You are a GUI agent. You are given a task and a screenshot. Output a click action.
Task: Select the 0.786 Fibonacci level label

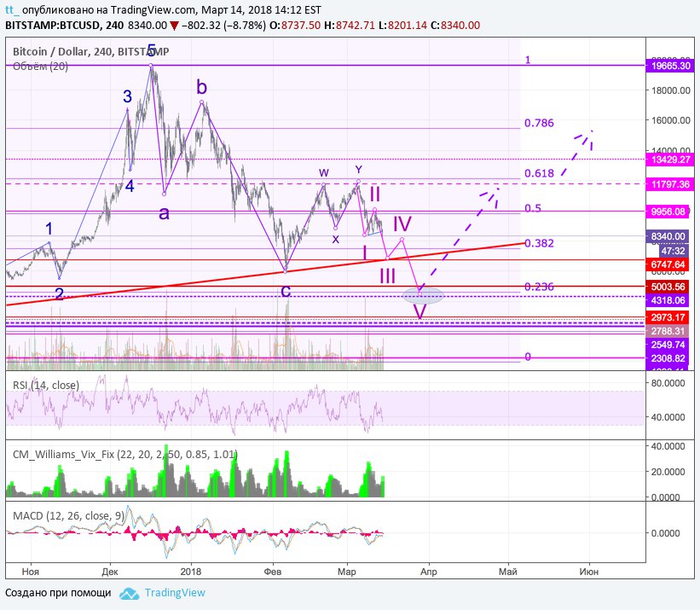point(539,123)
